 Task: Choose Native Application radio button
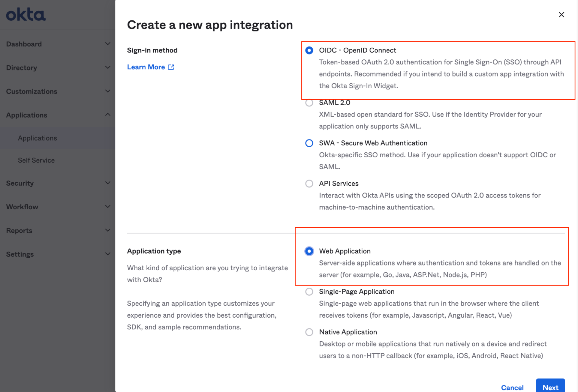[x=309, y=332]
